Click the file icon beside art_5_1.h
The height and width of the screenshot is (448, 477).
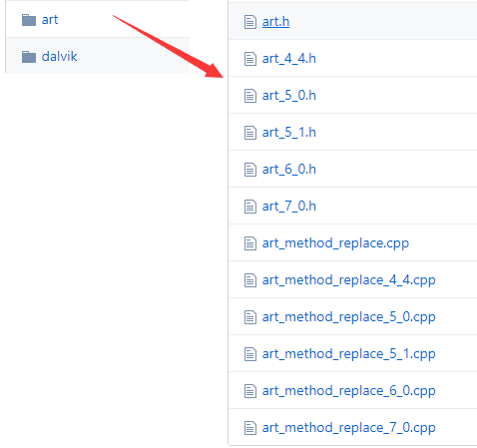click(x=250, y=133)
